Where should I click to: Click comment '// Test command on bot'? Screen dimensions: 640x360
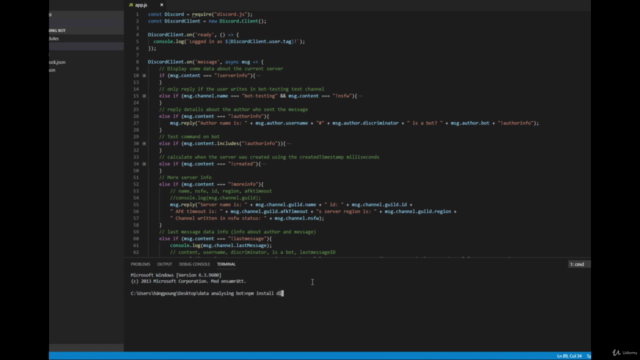[189, 137]
